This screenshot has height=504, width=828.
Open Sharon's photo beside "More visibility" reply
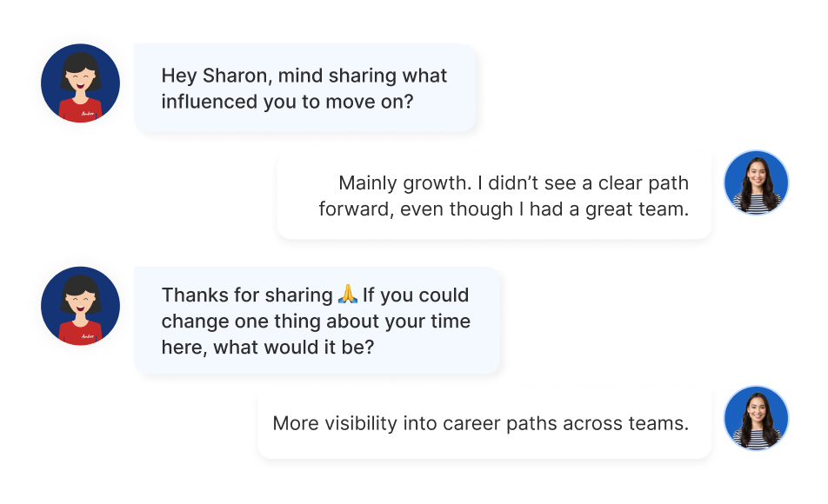coord(756,418)
